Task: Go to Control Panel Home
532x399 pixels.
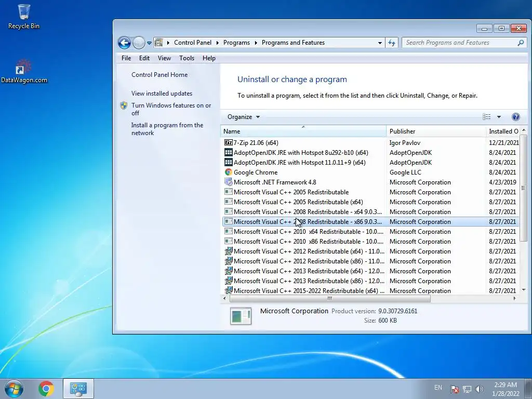Action: click(159, 75)
